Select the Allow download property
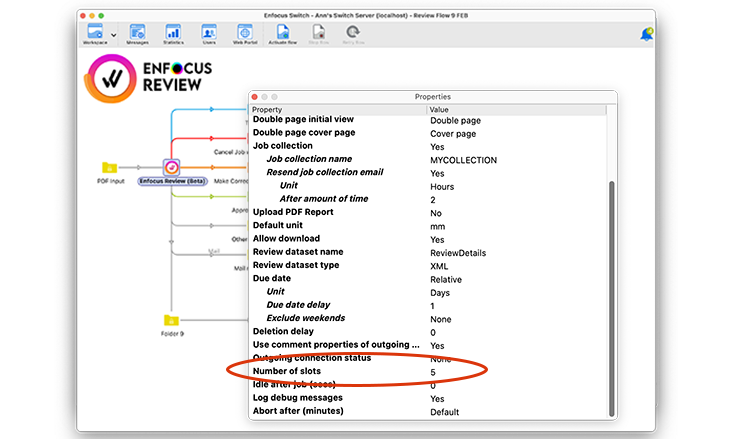The image size is (735, 439). 286,238
